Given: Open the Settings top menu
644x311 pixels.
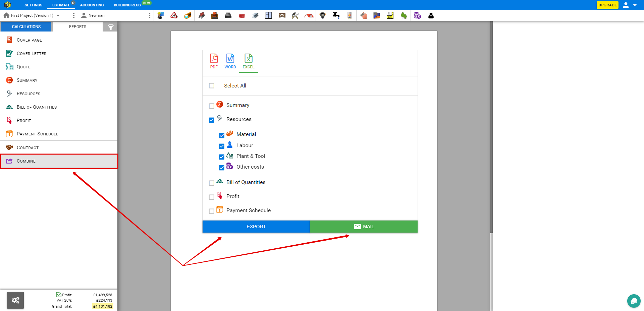Looking at the screenshot, I should click(34, 5).
